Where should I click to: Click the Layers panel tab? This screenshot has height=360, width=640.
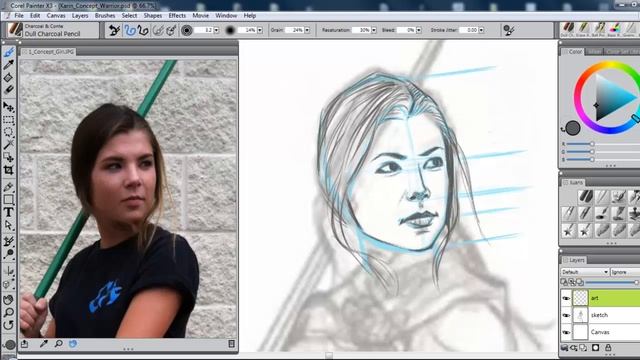[574, 260]
